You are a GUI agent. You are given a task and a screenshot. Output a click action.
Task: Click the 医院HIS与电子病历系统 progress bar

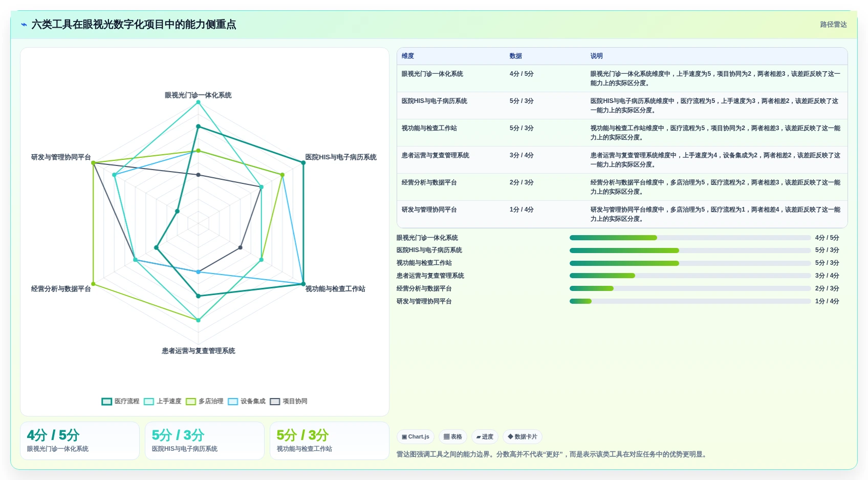(690, 251)
